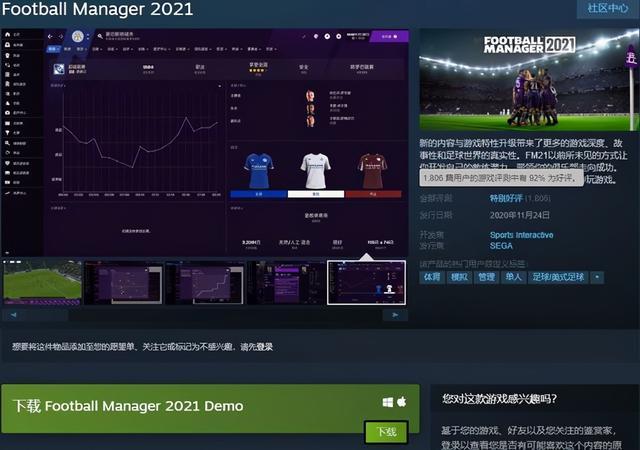Click release date 2020年11月24日
Image resolution: width=640 pixels, height=450 pixels.
tap(520, 215)
